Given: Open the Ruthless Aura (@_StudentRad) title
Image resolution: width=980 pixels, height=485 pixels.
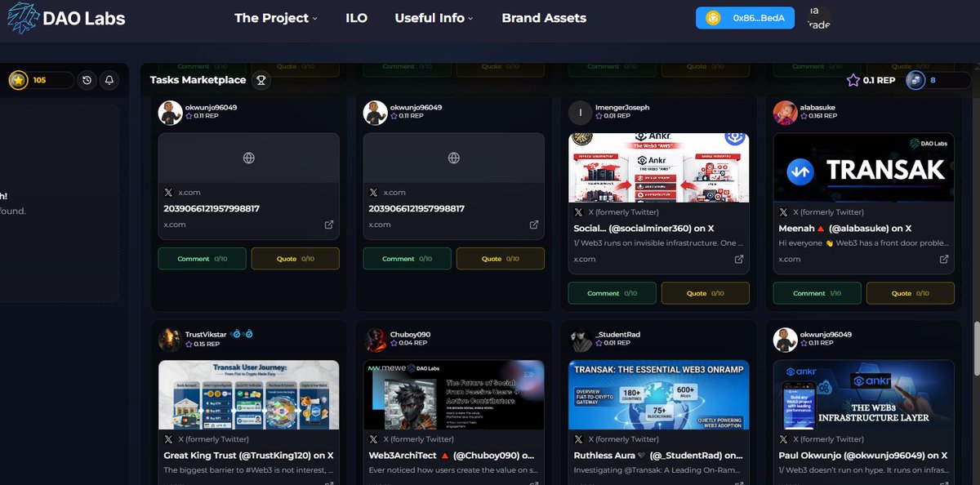Looking at the screenshot, I should (658, 456).
